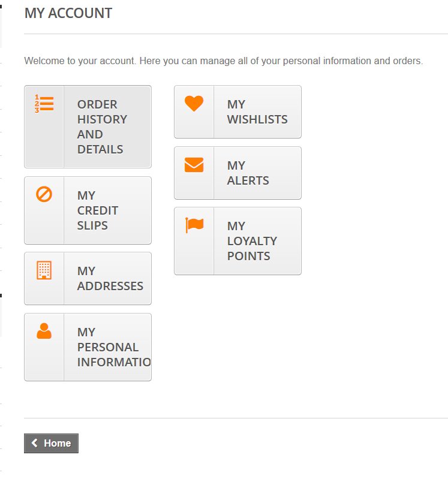View My Wishlists
This screenshot has width=448, height=488.
point(257,112)
